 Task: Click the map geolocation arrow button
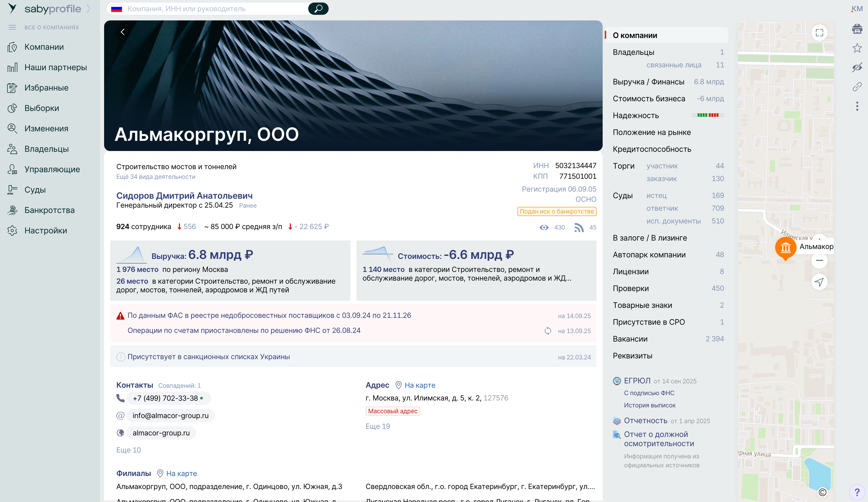tap(820, 282)
